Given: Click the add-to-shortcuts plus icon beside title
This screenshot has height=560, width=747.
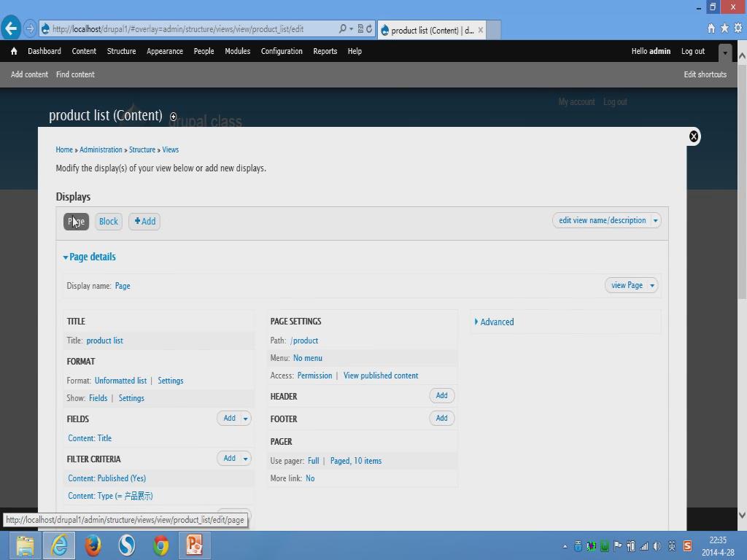Looking at the screenshot, I should (173, 117).
